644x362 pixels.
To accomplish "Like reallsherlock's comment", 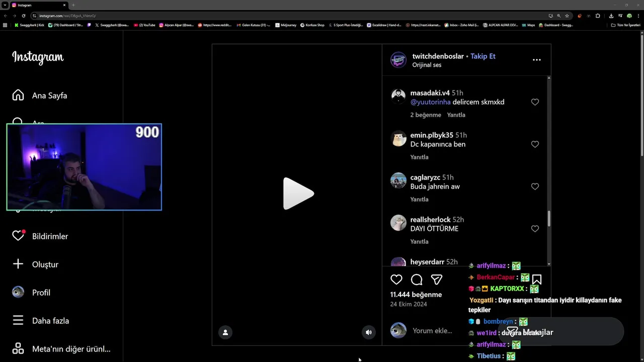I will pos(535,229).
